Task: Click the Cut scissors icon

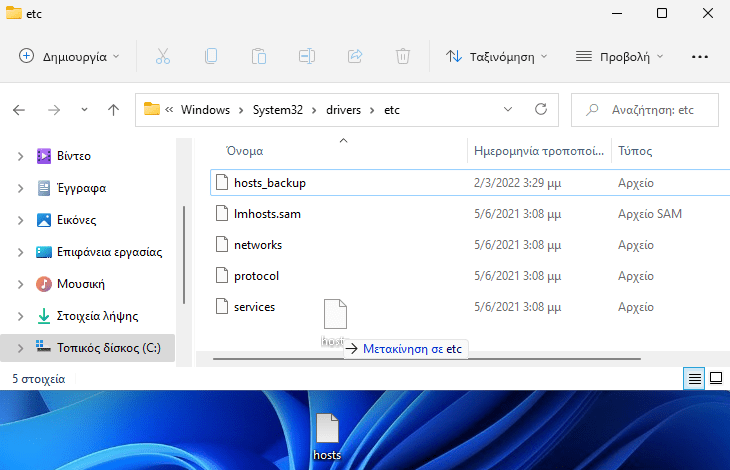Action: tap(162, 56)
